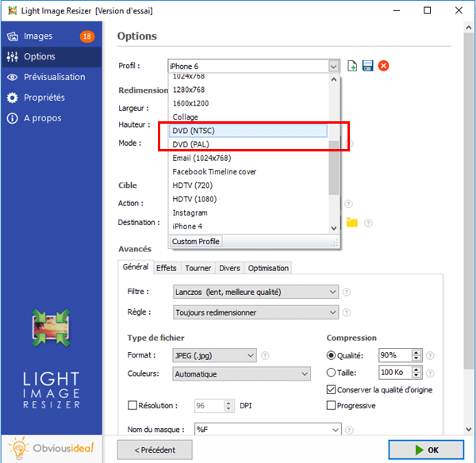This screenshot has height=463, width=476.
Task: Open help icon next to Qualité
Action: coord(430,355)
